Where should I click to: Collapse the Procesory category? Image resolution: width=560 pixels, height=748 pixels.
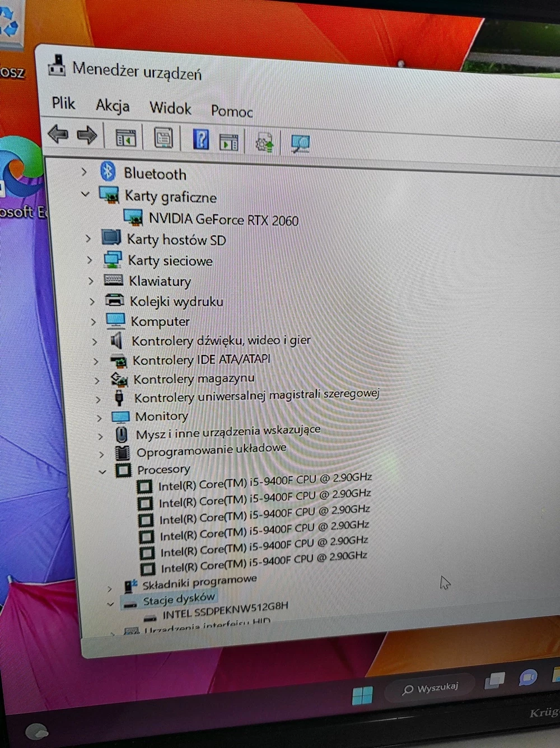coord(102,471)
